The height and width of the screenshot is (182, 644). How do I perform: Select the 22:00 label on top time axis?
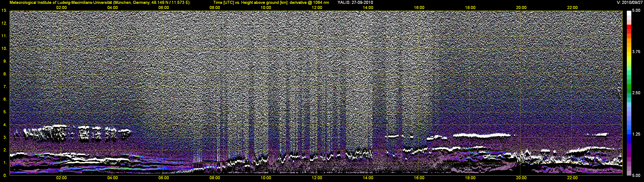(x=572, y=8)
